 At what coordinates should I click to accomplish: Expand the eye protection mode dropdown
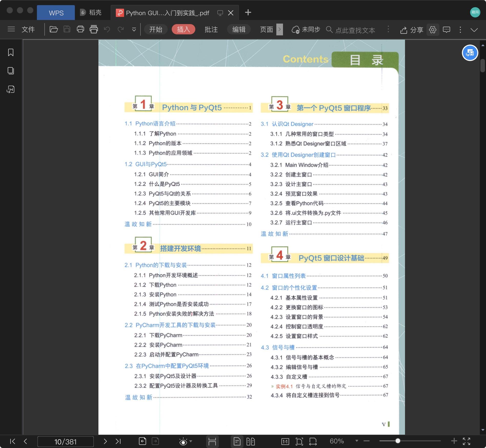[x=191, y=441]
